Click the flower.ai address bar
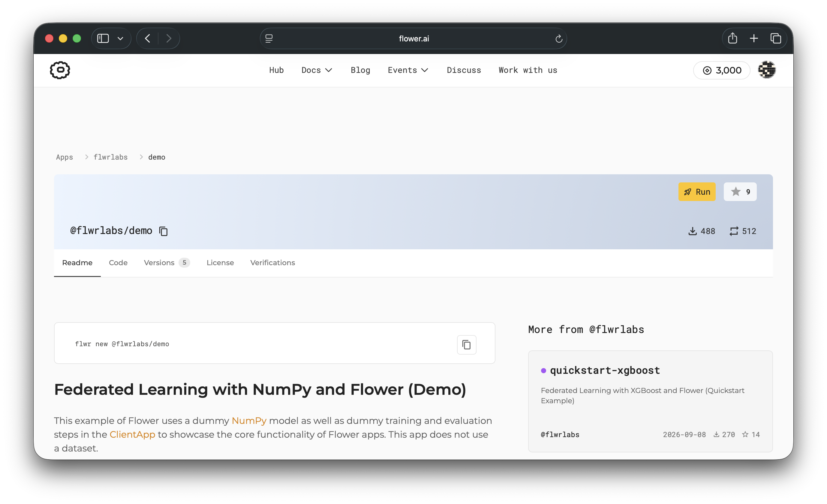Screen dimensions: 827x504 (x=413, y=39)
